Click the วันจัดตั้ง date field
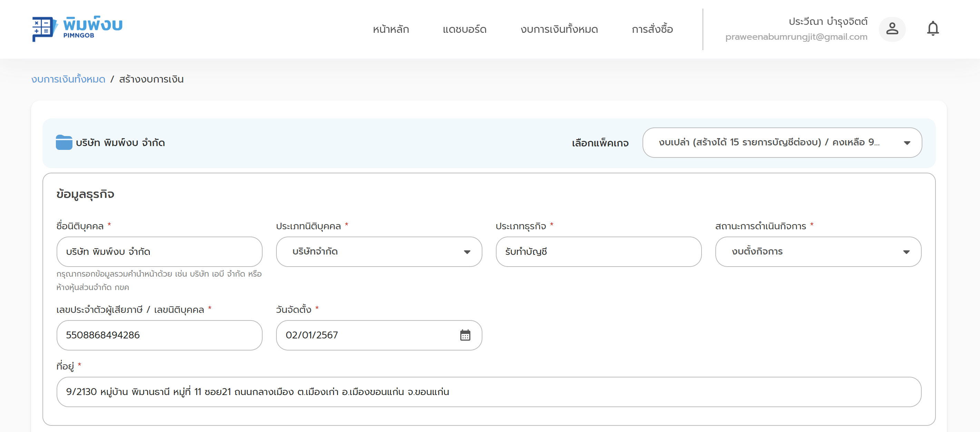The image size is (980, 432). click(x=365, y=335)
